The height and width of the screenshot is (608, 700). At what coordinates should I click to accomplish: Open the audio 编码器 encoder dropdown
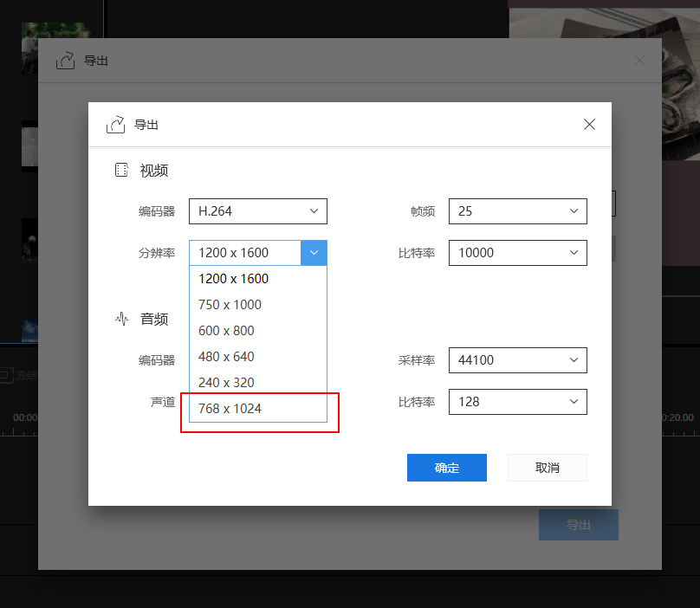[257, 360]
